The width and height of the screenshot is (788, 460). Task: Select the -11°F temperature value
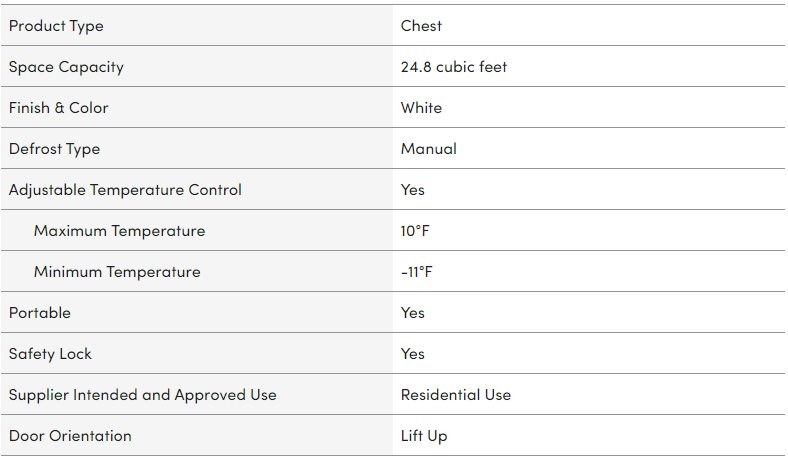pos(417,272)
